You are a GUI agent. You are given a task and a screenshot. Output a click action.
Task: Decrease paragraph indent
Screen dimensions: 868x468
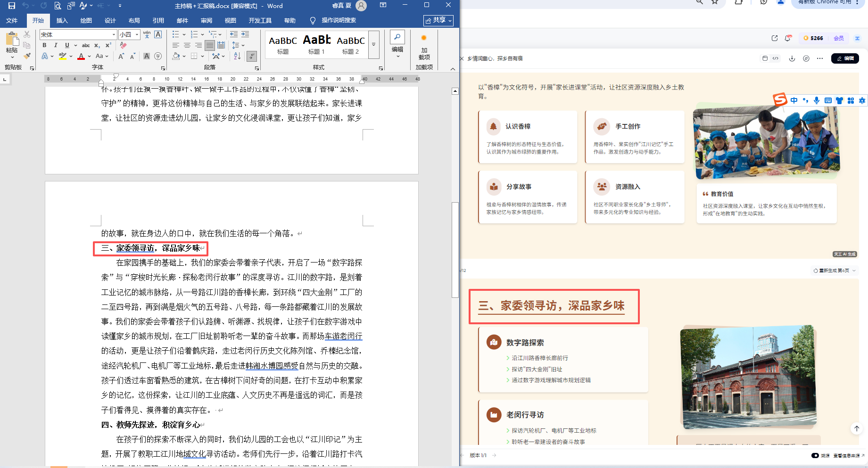(234, 34)
